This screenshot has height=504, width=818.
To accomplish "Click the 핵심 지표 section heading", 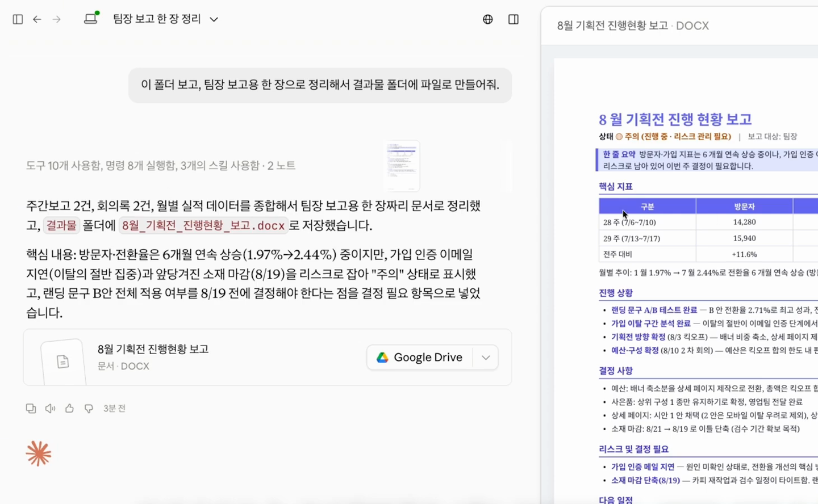I will (x=616, y=186).
